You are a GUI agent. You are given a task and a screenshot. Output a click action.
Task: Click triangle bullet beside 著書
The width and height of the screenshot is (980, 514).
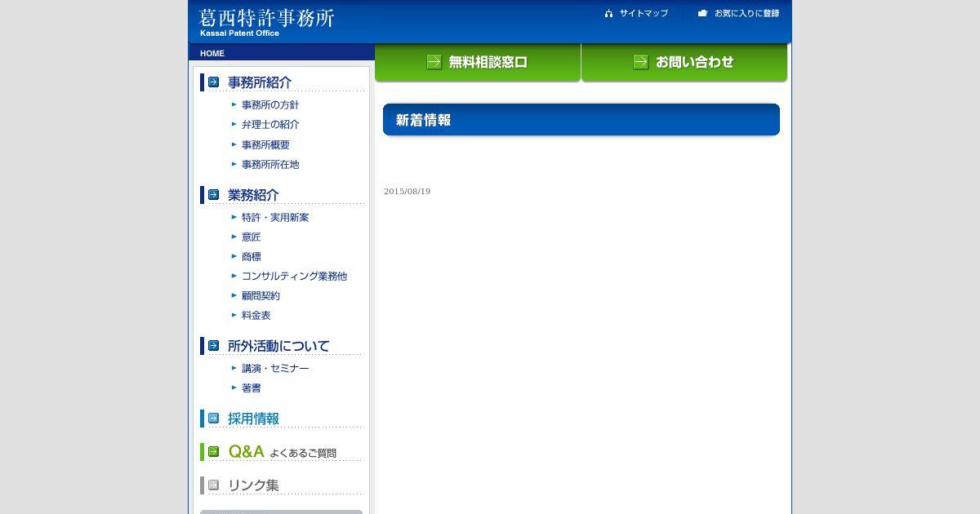(x=234, y=388)
